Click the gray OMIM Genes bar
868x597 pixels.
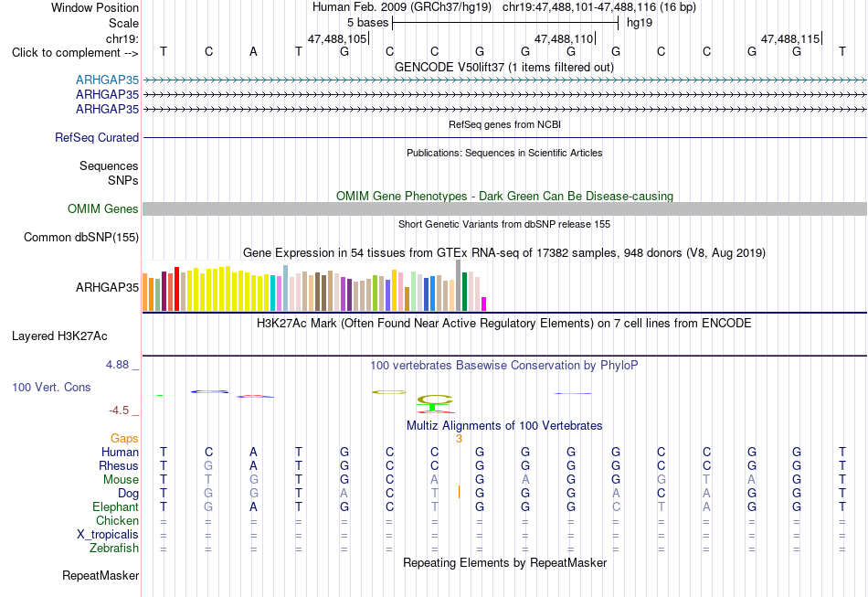point(505,208)
